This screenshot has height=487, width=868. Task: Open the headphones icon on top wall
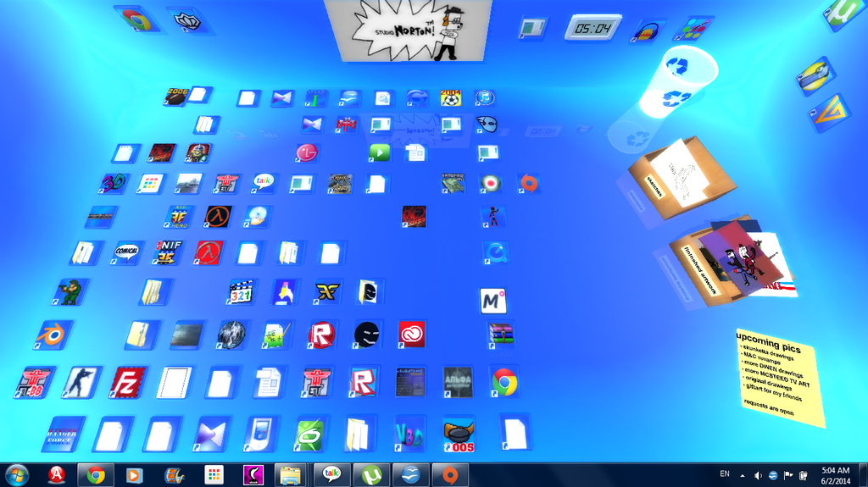(645, 30)
